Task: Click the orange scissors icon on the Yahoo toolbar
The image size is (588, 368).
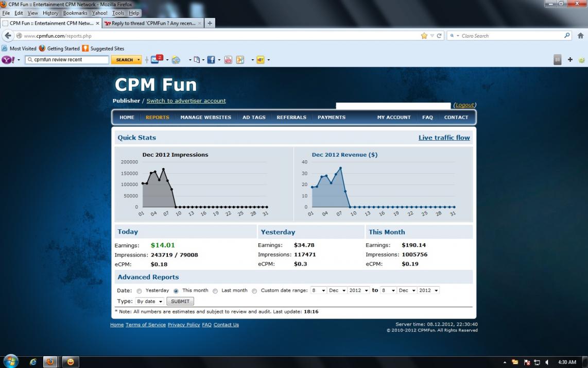Action: click(x=240, y=60)
